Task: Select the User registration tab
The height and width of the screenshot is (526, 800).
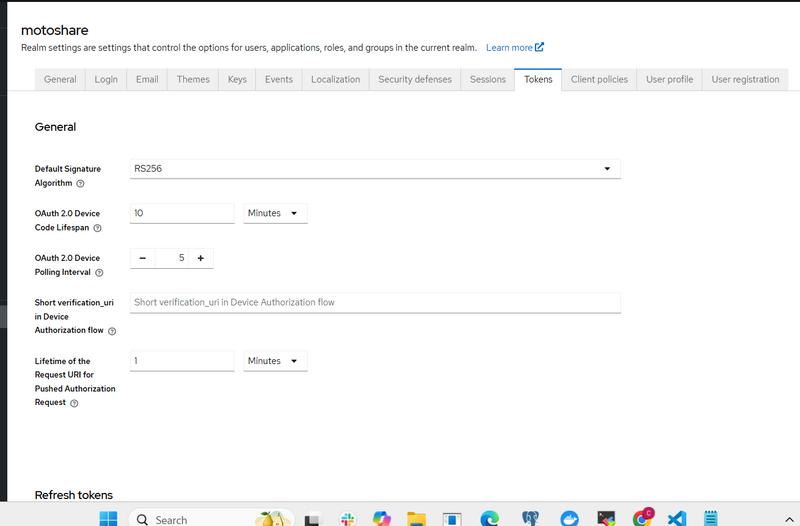Action: click(745, 79)
